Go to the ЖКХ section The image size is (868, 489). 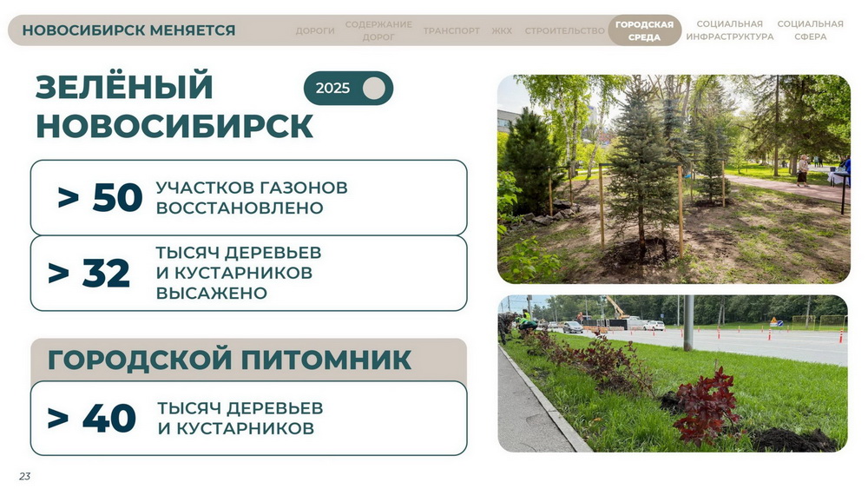point(502,30)
